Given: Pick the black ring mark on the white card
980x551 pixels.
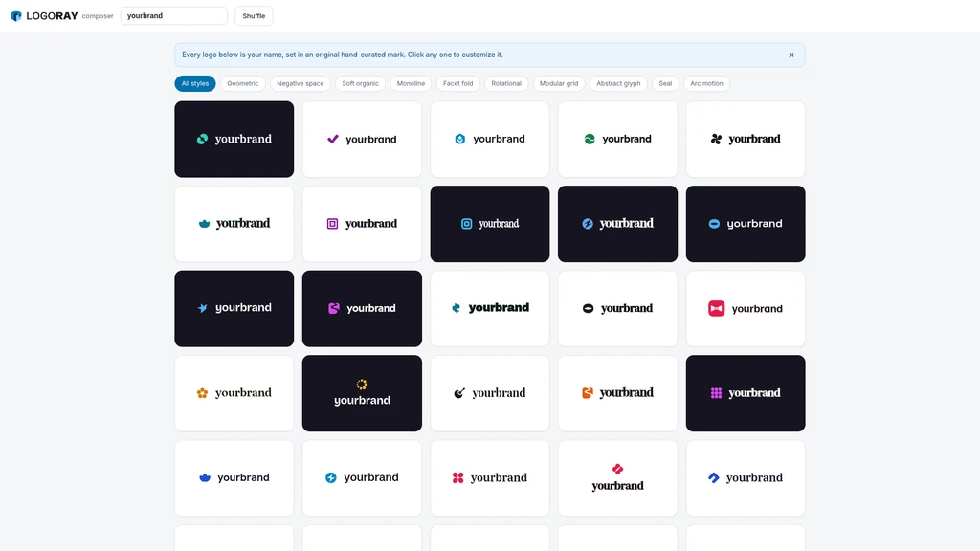Looking at the screenshot, I should (x=589, y=309).
